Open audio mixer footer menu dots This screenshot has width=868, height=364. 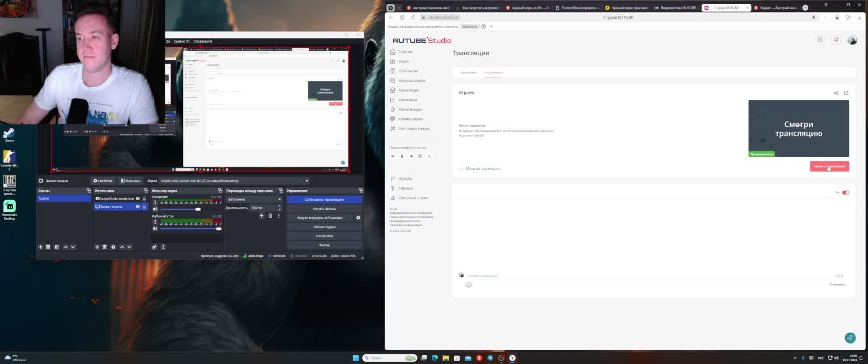[163, 247]
